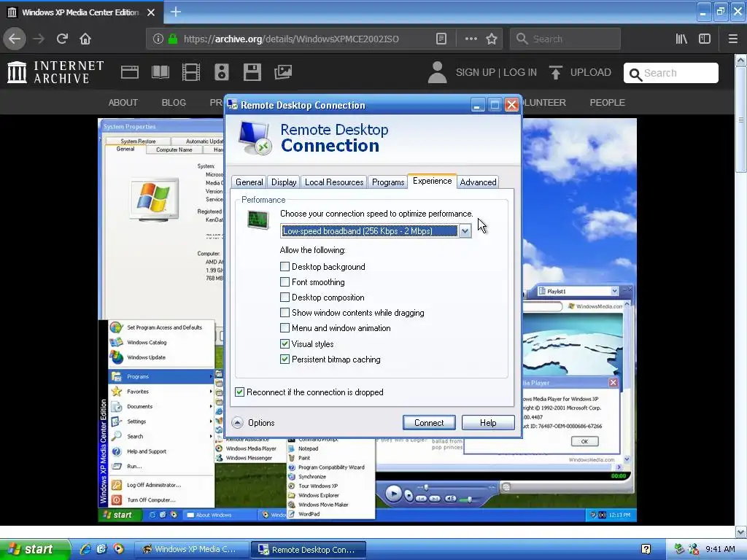747x560 pixels.
Task: Open a new browser tab with plus
Action: pos(176,12)
